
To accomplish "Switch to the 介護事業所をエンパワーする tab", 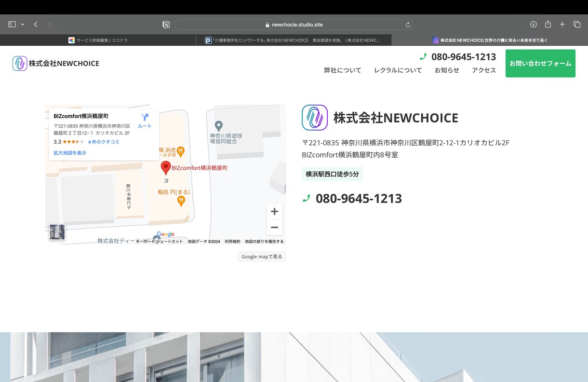I will (294, 41).
